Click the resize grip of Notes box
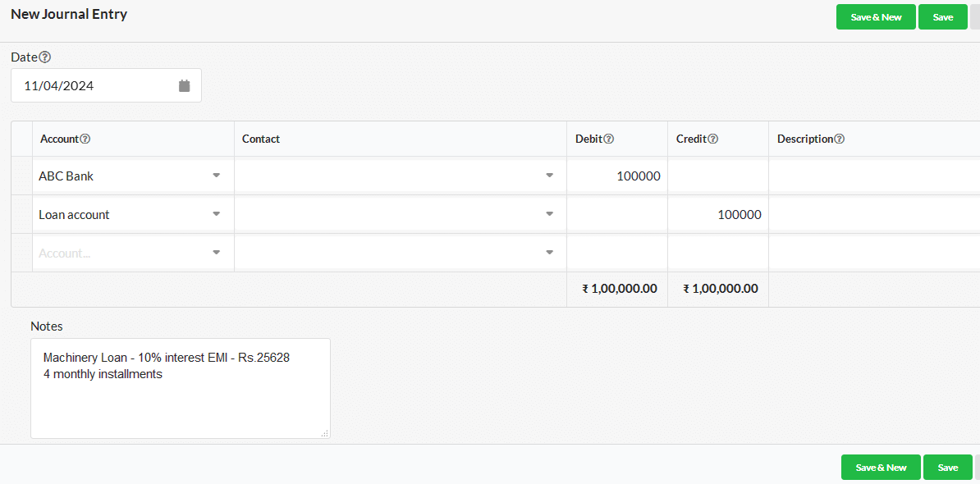The image size is (980, 484). [x=325, y=433]
